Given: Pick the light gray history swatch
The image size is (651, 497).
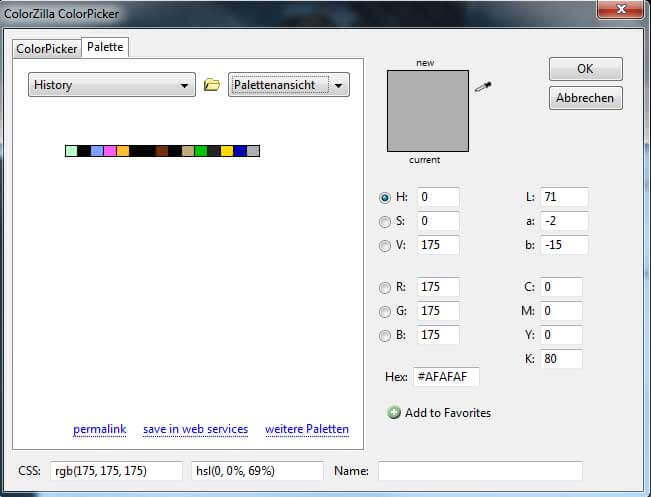Looking at the screenshot, I should tap(253, 151).
